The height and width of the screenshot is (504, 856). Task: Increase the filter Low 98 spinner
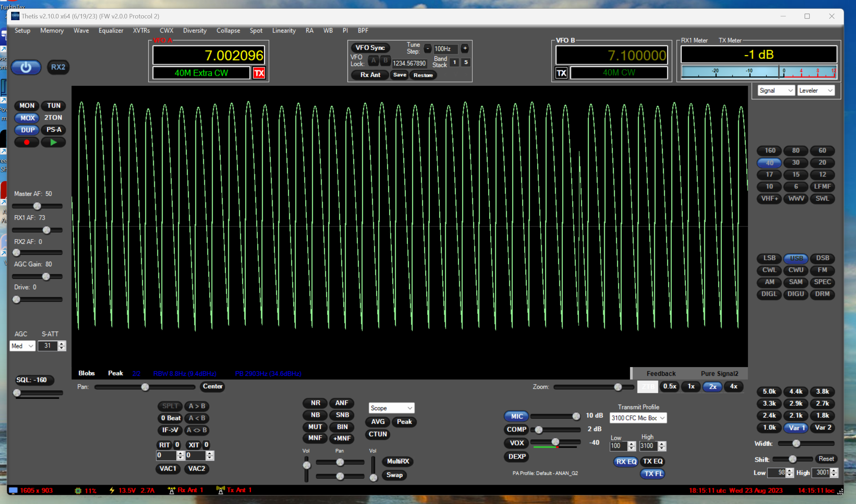click(790, 471)
